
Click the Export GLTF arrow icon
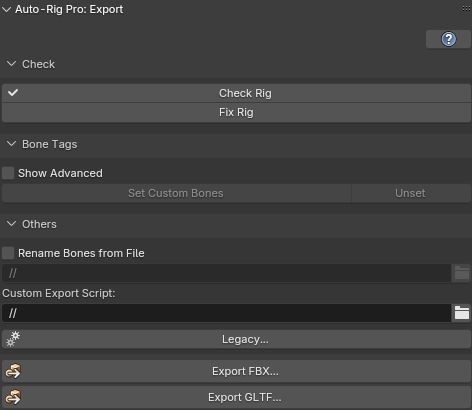[x=13, y=397]
